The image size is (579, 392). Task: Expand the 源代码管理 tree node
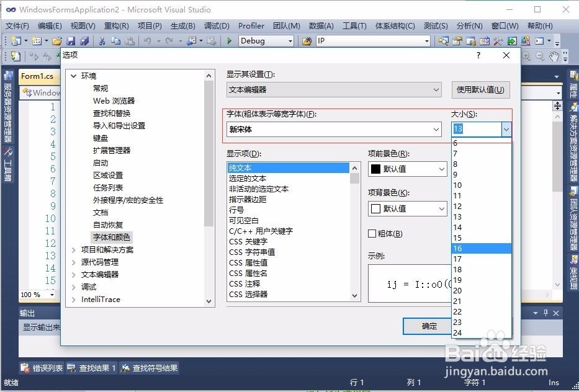pos(74,262)
